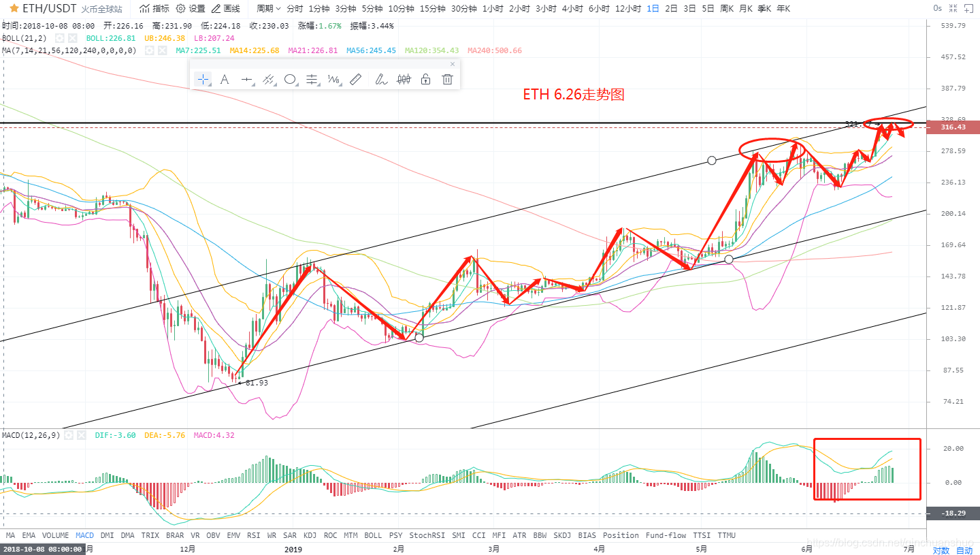
Task: Select the 年K yearly interval
Action: tap(783, 9)
